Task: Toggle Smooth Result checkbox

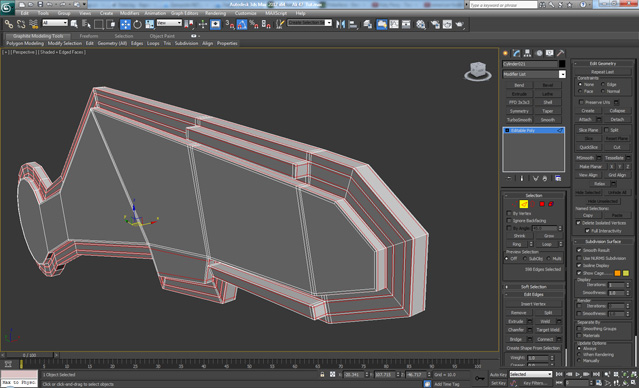Action: point(579,250)
